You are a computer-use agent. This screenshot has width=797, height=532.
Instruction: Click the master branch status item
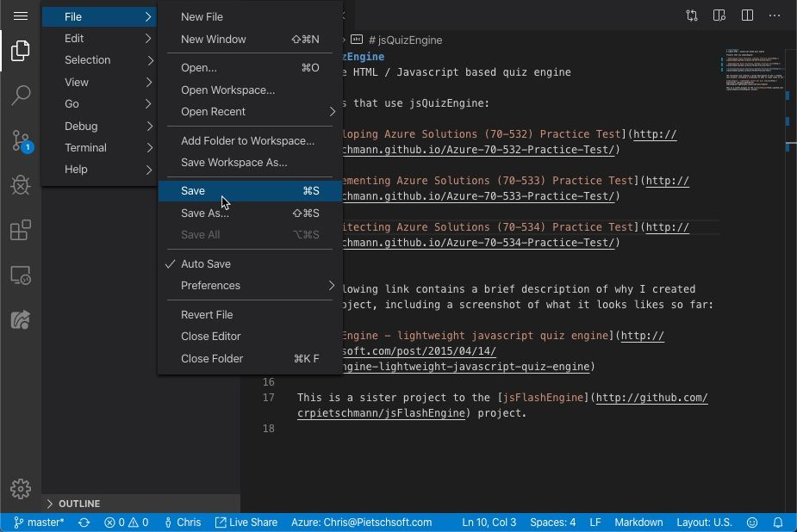point(39,523)
